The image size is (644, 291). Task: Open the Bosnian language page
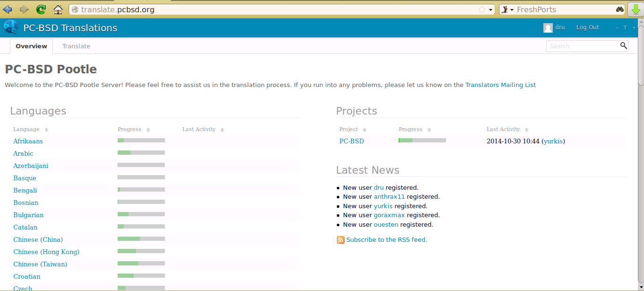(26, 203)
